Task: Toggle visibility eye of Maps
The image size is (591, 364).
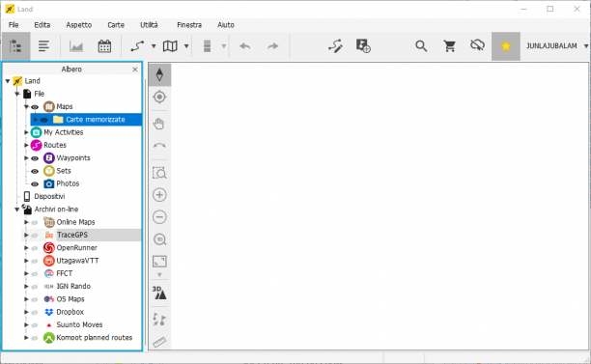Action: tap(35, 107)
